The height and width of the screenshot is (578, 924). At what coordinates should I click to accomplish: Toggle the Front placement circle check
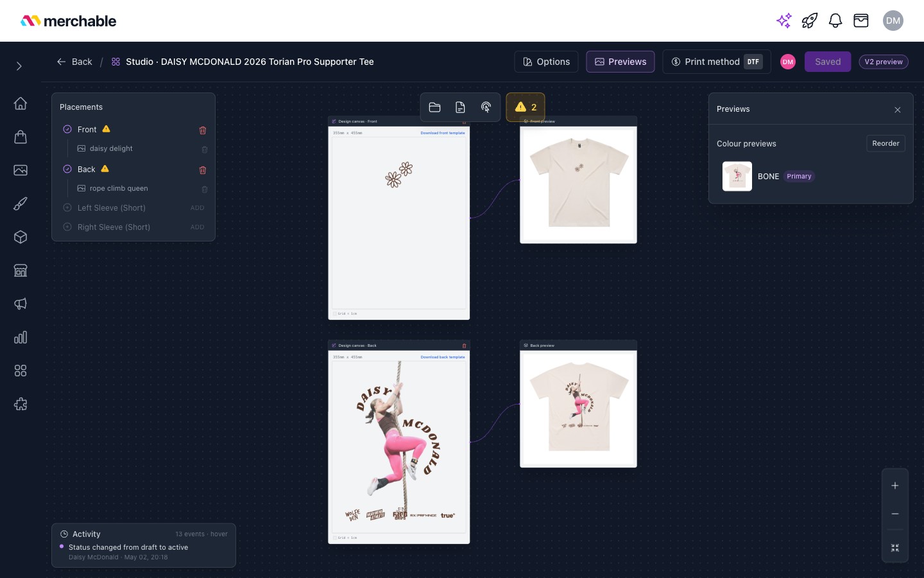67,129
